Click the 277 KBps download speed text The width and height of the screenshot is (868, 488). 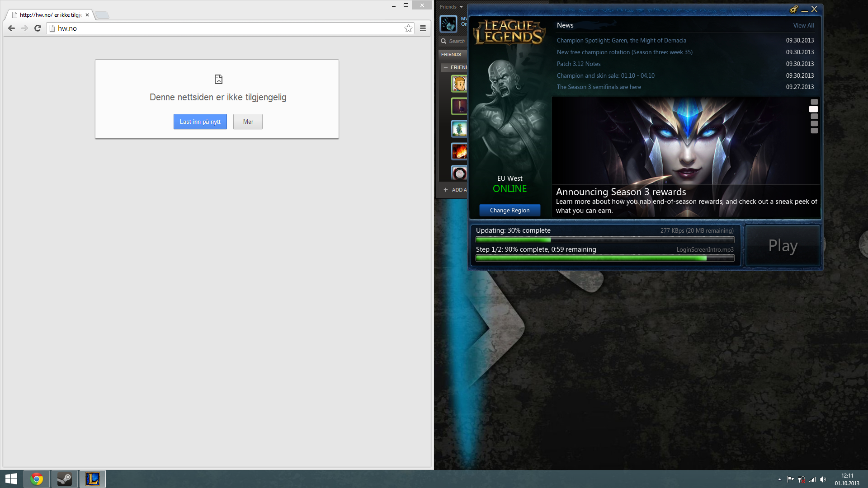click(697, 230)
